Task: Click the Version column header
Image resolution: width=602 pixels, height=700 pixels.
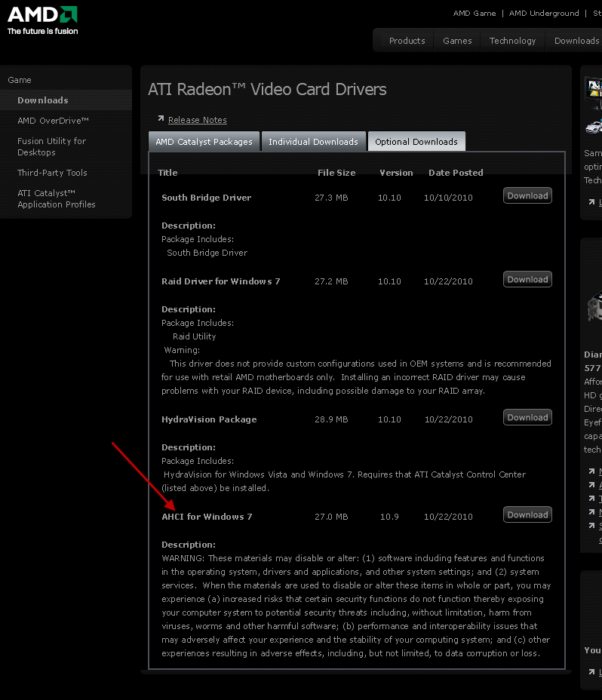Action: tap(396, 173)
